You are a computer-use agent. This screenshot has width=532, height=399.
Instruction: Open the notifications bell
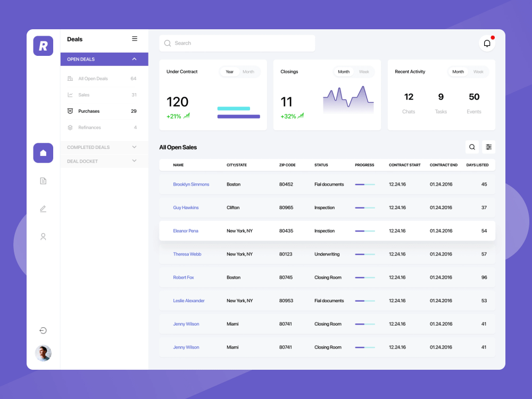coord(487,44)
